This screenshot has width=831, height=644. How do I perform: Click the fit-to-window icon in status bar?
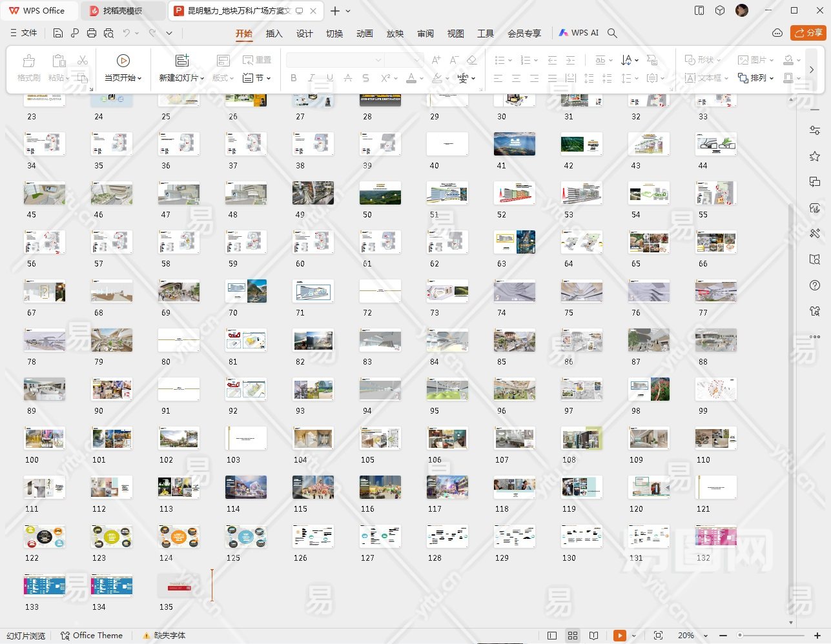point(658,636)
